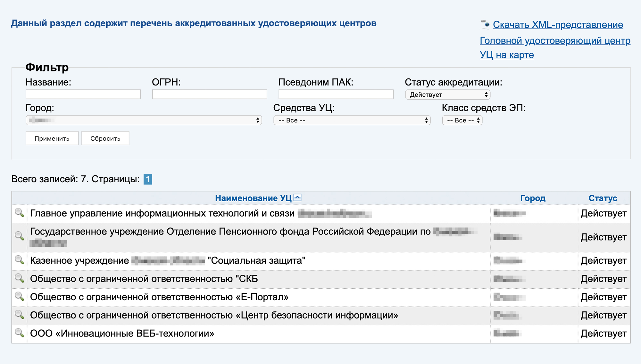
Task: Sort table by Наименование УЦ header
Action: [253, 198]
